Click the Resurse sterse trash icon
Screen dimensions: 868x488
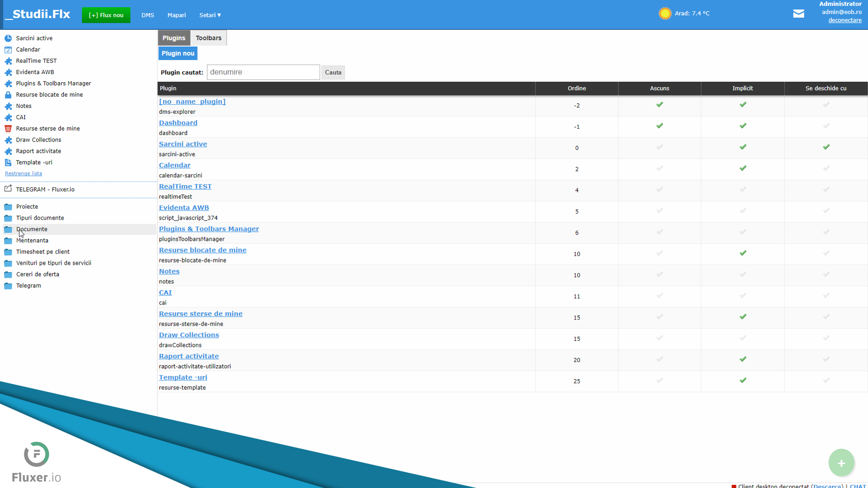point(8,129)
